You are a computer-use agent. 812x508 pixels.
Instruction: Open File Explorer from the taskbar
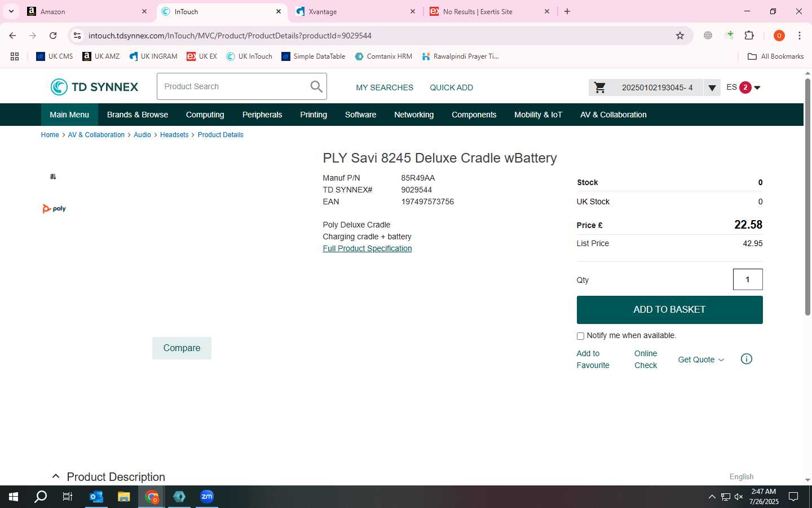pyautogui.click(x=124, y=497)
